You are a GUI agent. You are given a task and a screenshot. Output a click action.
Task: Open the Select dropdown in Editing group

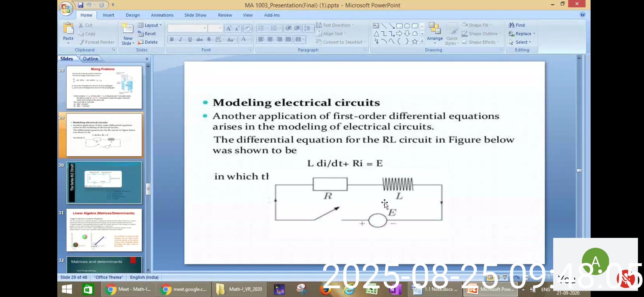click(x=522, y=42)
